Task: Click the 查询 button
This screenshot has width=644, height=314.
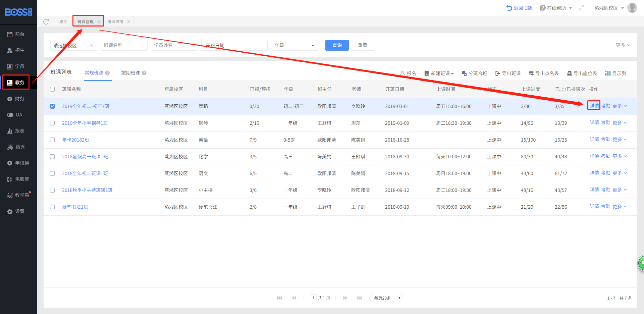Action: point(337,45)
